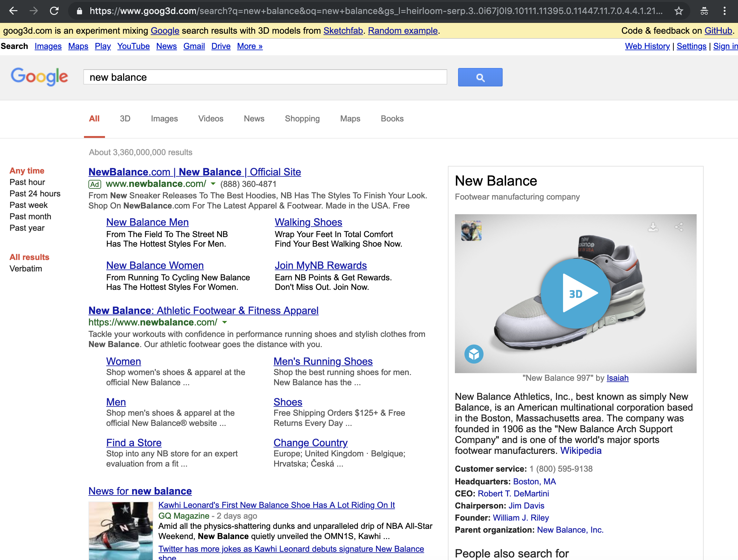
Task: Open the News for new balance link
Action: [x=140, y=491]
